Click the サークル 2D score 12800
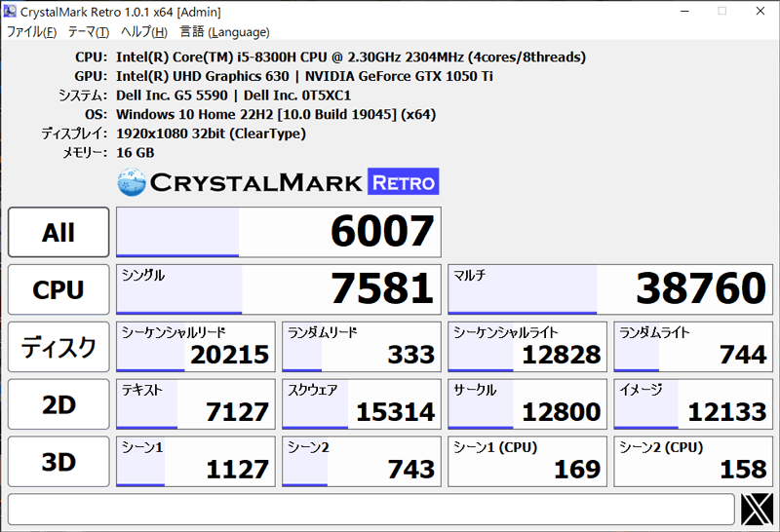 click(x=527, y=404)
